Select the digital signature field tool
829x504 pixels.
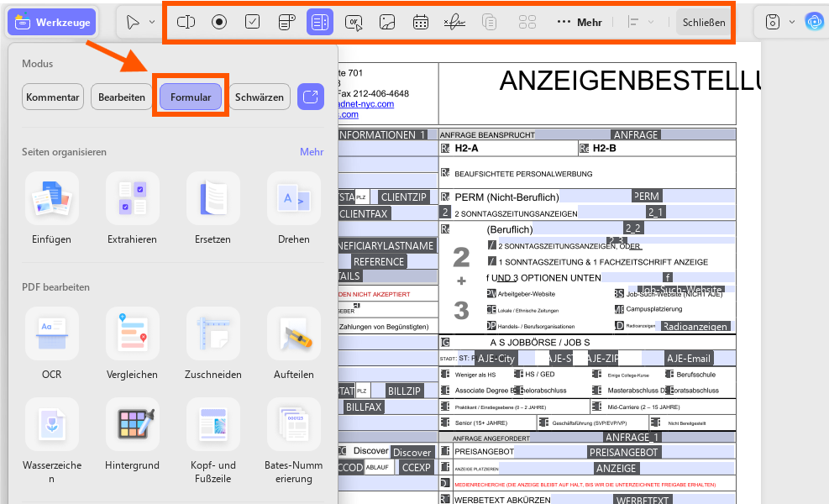(454, 22)
